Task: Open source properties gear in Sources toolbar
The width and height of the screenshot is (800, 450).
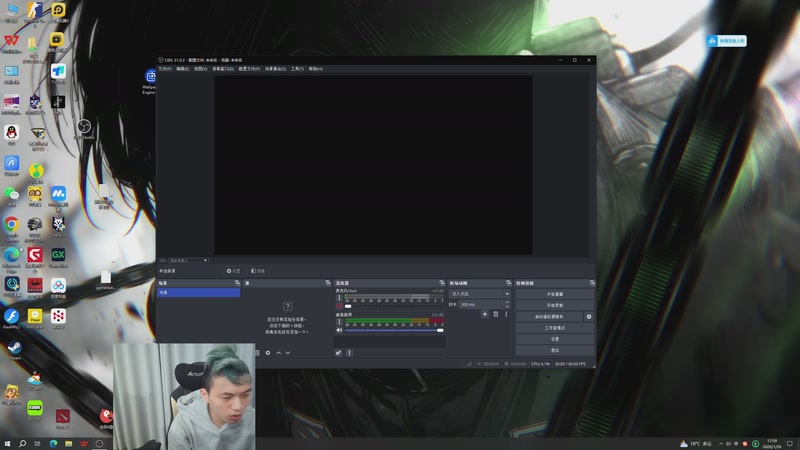Action: pos(268,353)
